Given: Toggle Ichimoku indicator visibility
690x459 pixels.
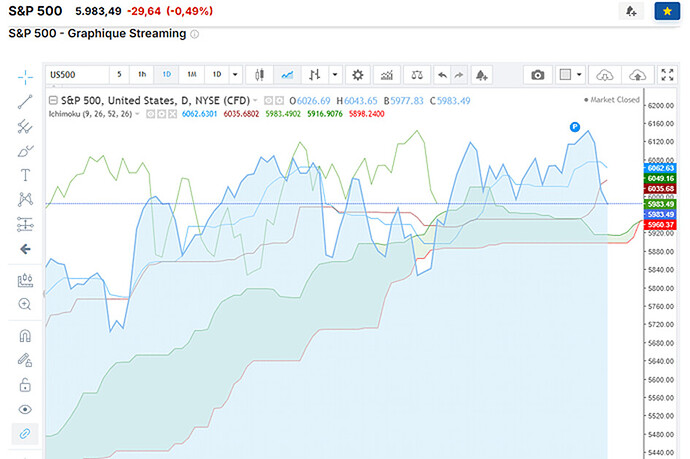Looking at the screenshot, I should [150, 114].
